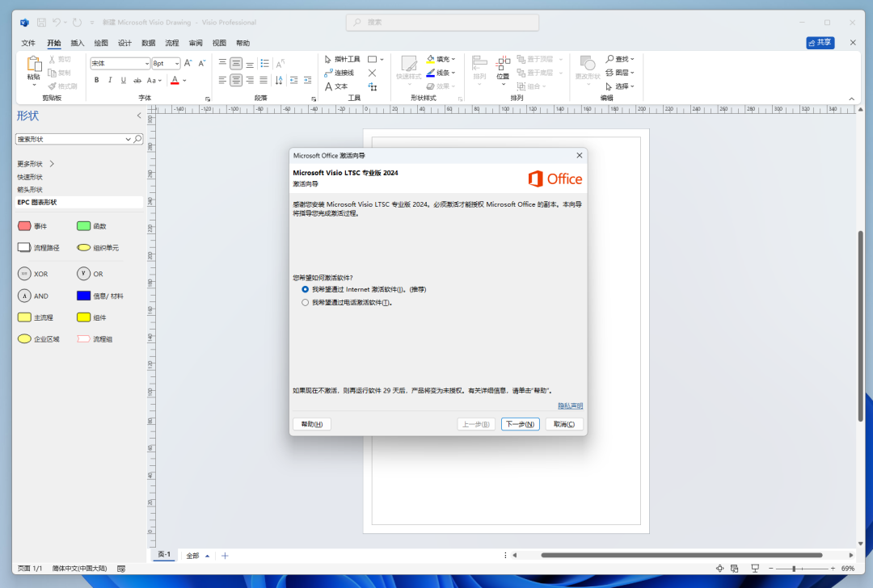Click the 帮助(H) Help button in the dialog
Image resolution: width=873 pixels, height=588 pixels.
pos(312,424)
